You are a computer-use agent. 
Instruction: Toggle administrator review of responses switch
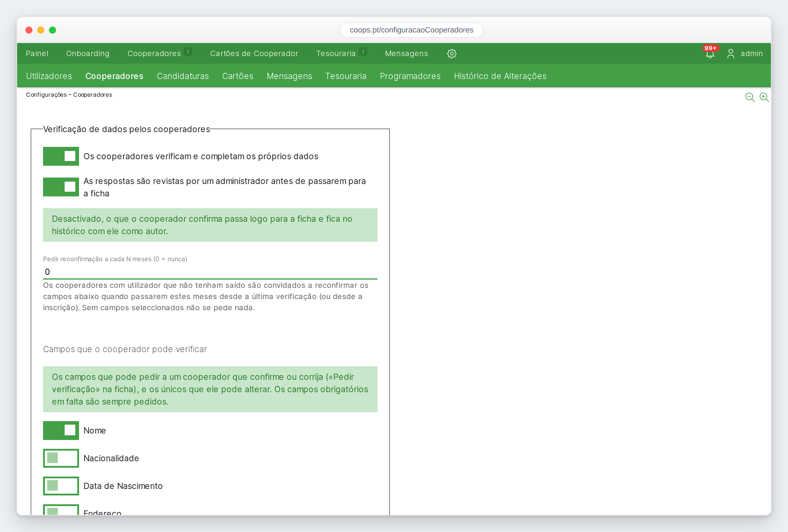tap(61, 187)
